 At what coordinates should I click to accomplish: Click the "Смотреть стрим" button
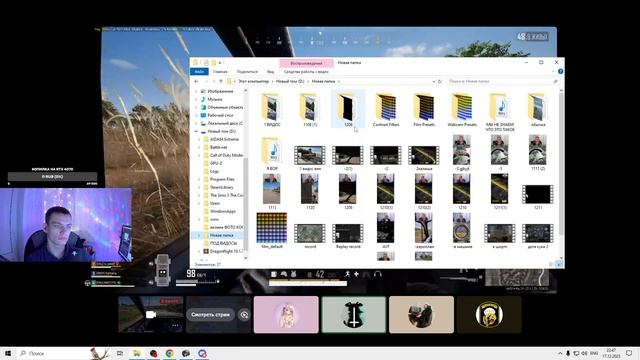point(211,315)
